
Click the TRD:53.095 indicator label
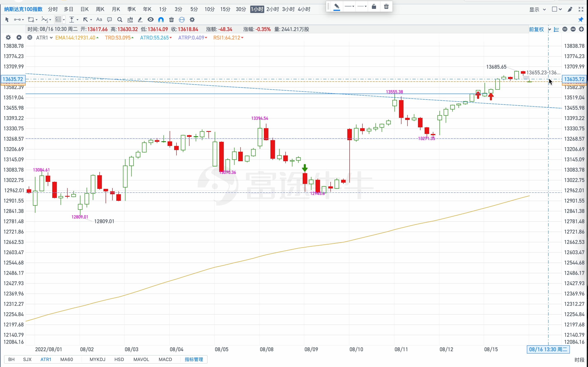pyautogui.click(x=119, y=38)
